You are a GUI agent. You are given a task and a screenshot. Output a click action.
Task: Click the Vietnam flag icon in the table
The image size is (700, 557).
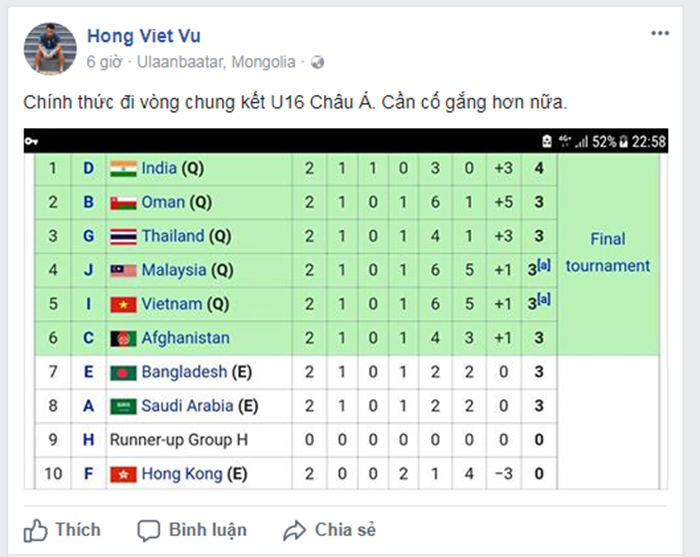point(123,304)
